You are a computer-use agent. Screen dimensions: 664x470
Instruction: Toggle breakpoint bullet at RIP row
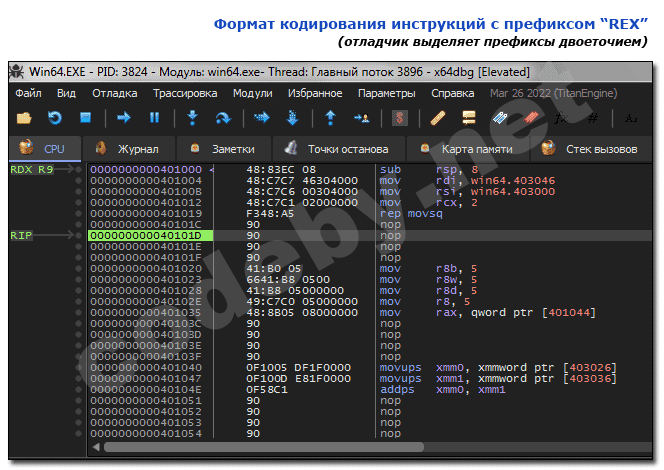[78, 235]
